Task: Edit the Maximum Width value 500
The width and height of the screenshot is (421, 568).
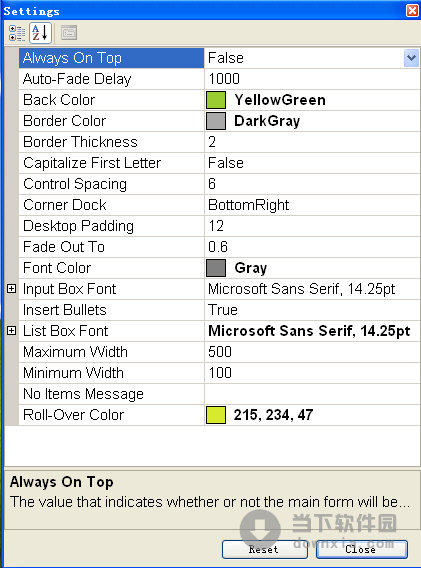Action: (312, 352)
